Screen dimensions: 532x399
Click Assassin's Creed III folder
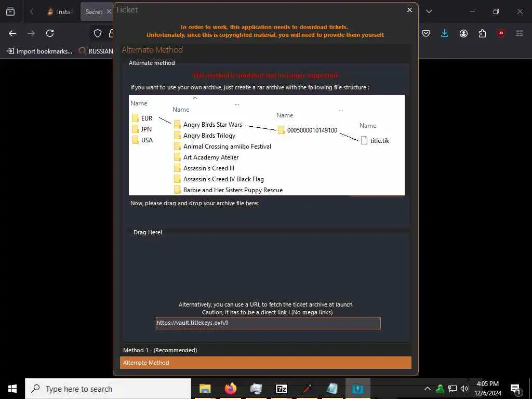tap(204, 168)
